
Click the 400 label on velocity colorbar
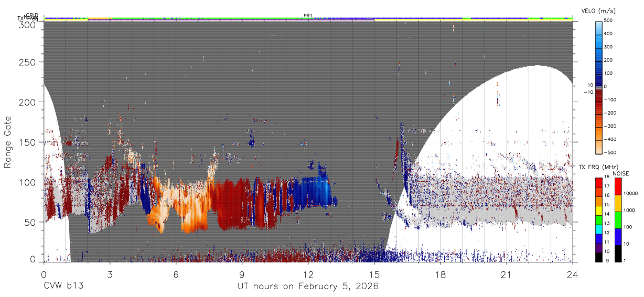pos(609,34)
